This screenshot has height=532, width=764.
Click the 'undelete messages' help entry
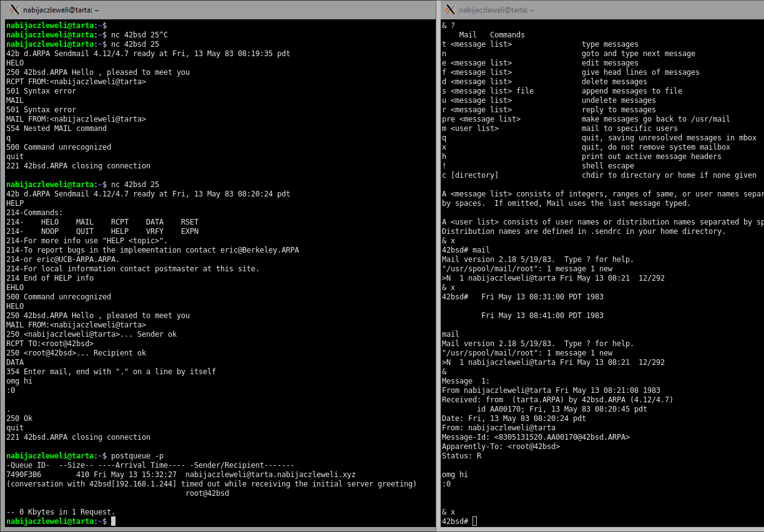coord(619,100)
